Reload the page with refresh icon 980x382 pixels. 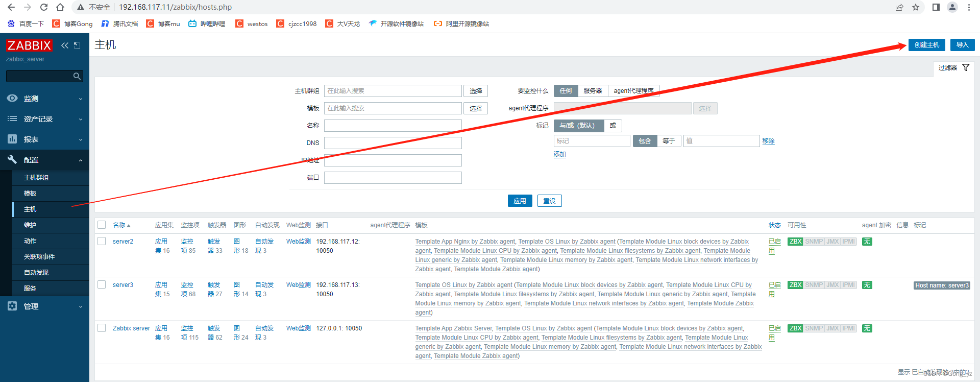coord(44,7)
